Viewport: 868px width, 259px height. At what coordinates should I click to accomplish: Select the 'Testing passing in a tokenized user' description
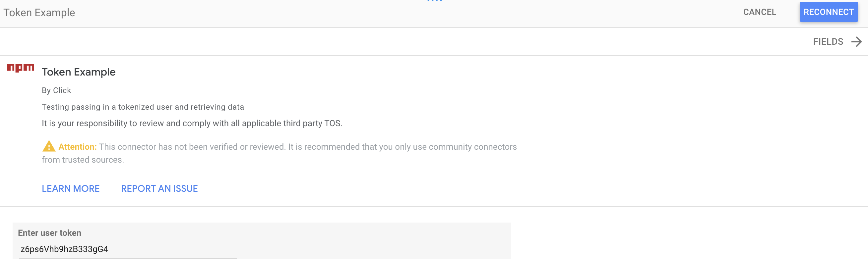pos(143,107)
